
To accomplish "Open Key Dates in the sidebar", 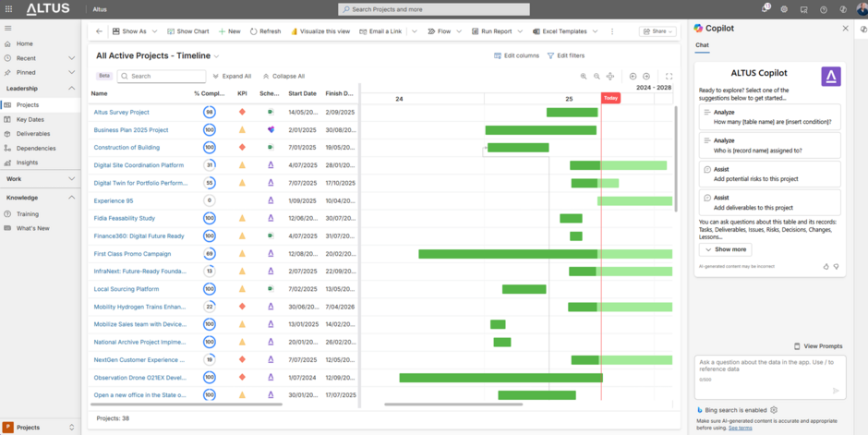I will 30,119.
